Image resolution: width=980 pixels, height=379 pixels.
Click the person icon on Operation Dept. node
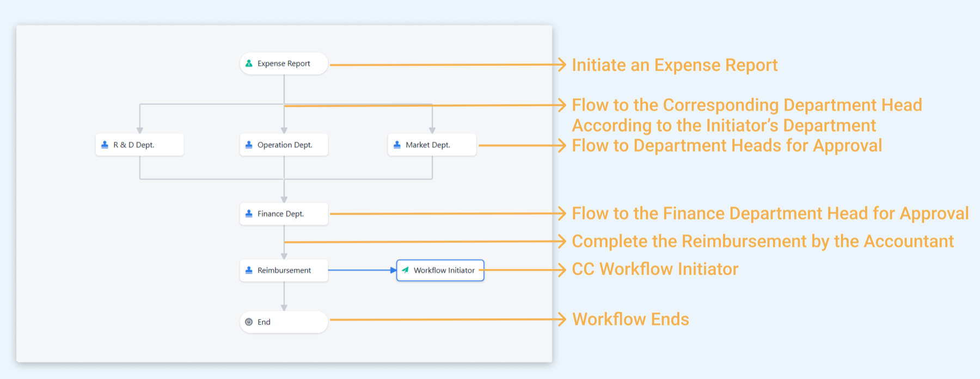pyautogui.click(x=249, y=145)
